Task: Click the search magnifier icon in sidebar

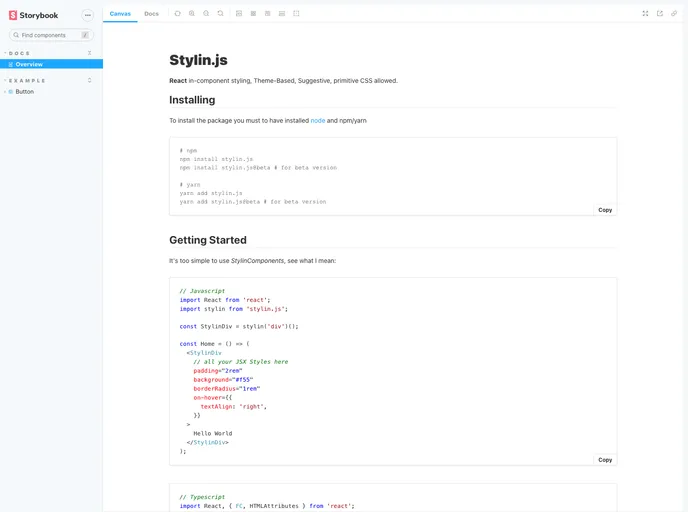Action: 16,35
